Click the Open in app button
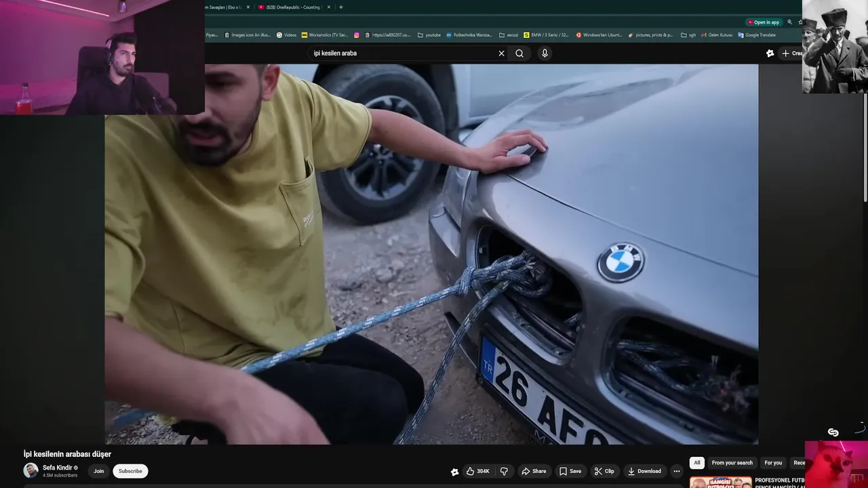Viewport: 868px width, 488px height. [x=763, y=22]
